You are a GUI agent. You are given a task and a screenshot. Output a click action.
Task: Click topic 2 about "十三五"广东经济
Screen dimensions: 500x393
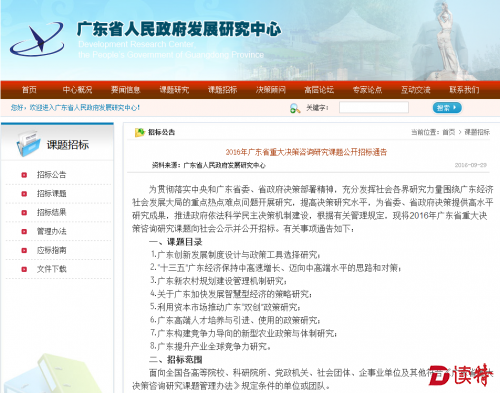275,268
